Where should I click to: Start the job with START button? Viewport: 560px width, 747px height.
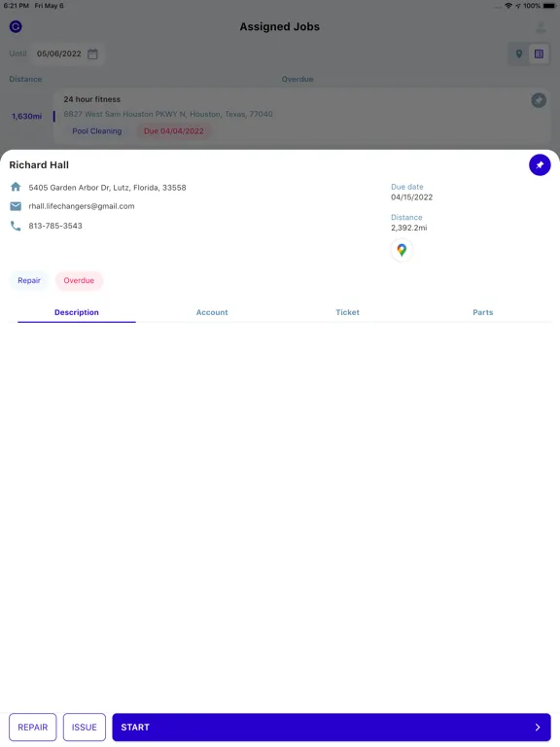(x=332, y=727)
